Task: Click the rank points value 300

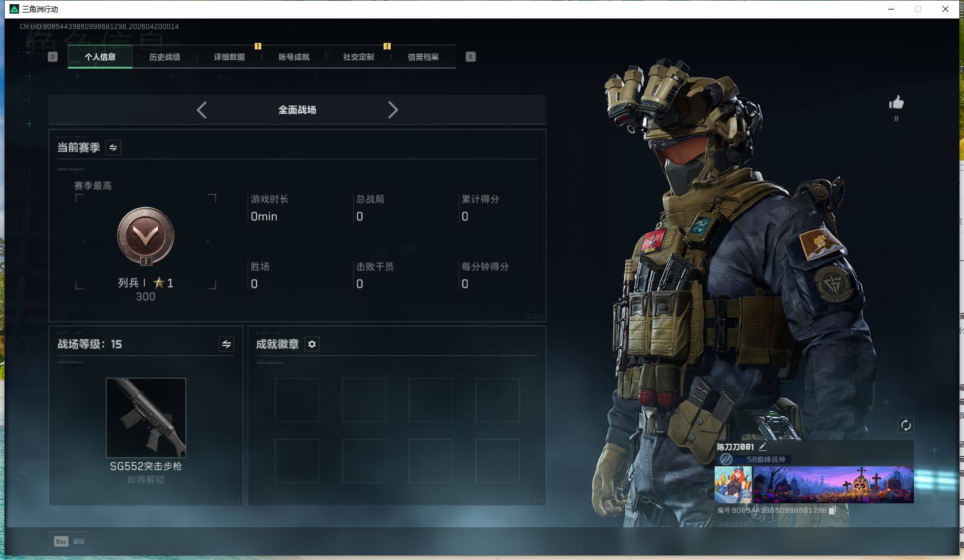Action: click(x=146, y=296)
